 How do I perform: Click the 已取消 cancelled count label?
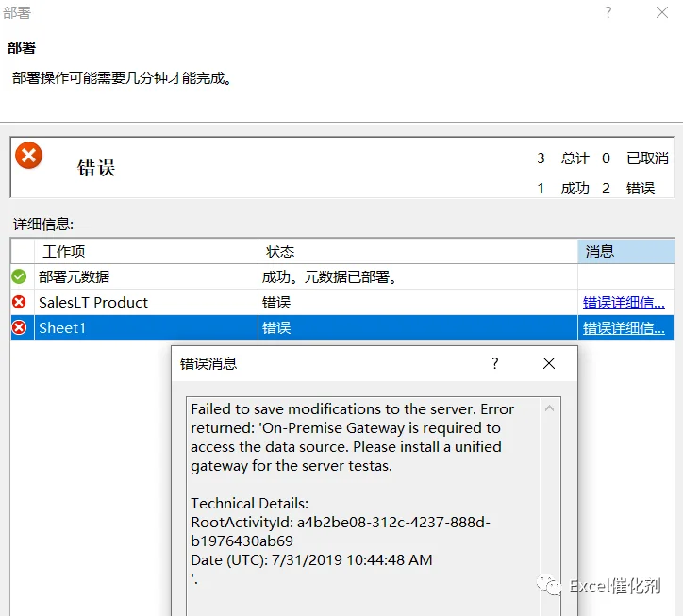click(648, 158)
